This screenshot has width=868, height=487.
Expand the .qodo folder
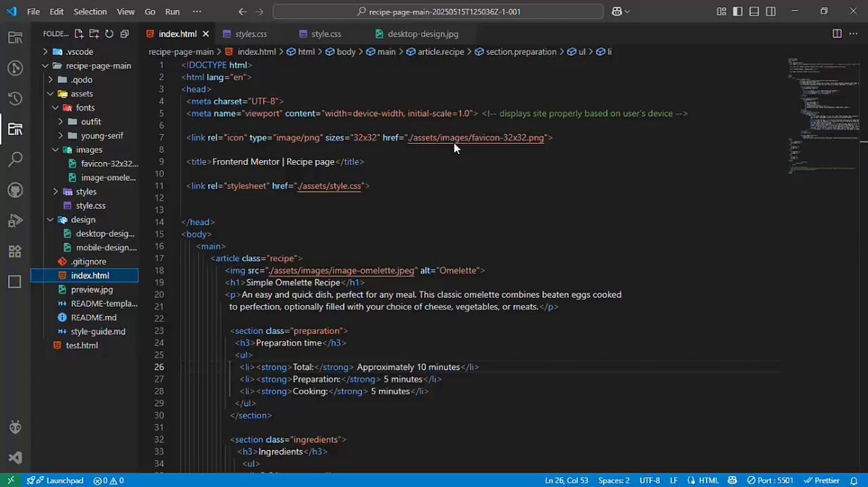[51, 80]
